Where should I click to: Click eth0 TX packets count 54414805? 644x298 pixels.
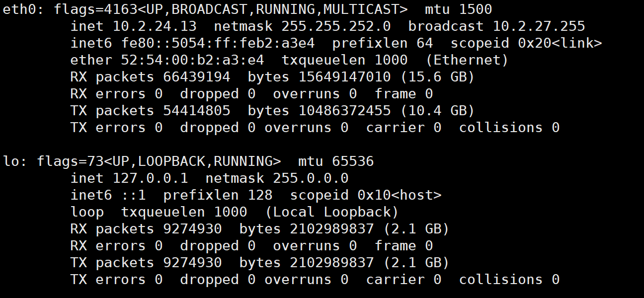click(x=197, y=111)
